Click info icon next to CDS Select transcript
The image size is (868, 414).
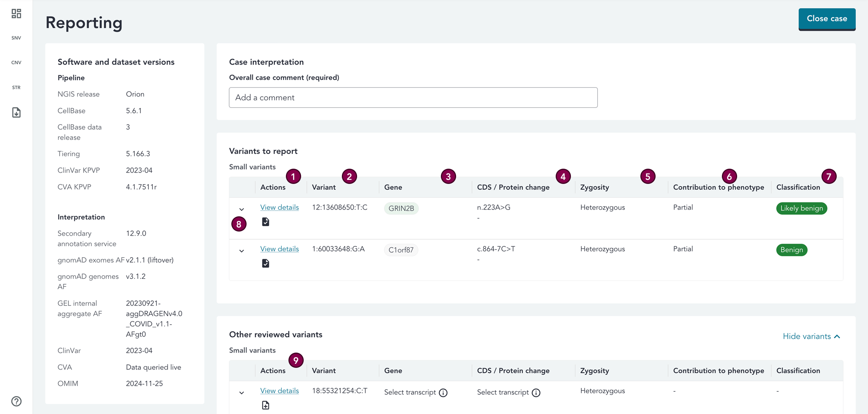(536, 393)
